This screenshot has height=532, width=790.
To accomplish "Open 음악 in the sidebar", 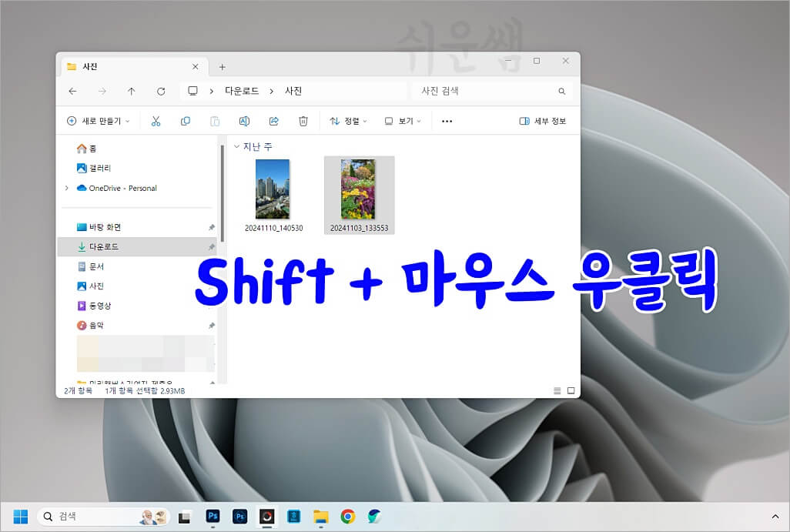I will coord(91,326).
